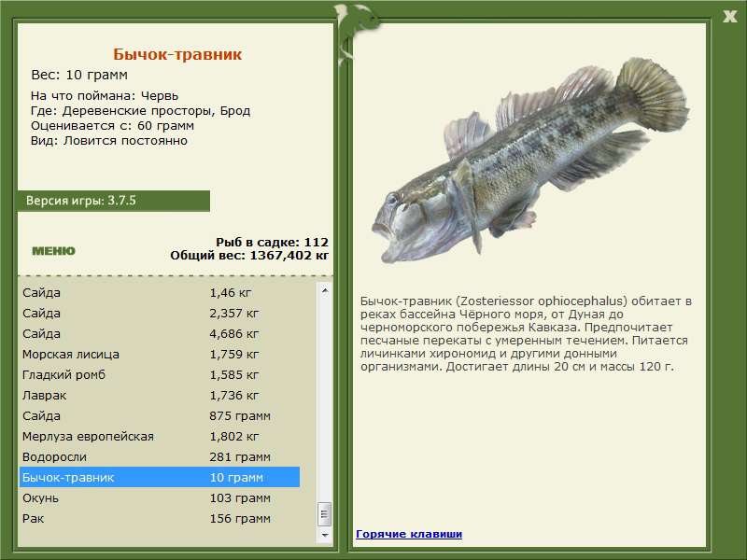Select the Водоросли 281 грамм row

(x=160, y=456)
